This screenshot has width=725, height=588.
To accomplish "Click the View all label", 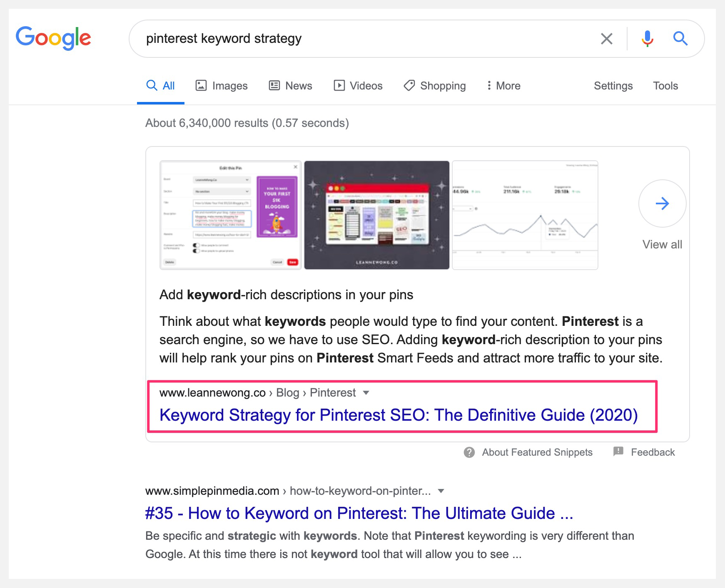I will (662, 245).
